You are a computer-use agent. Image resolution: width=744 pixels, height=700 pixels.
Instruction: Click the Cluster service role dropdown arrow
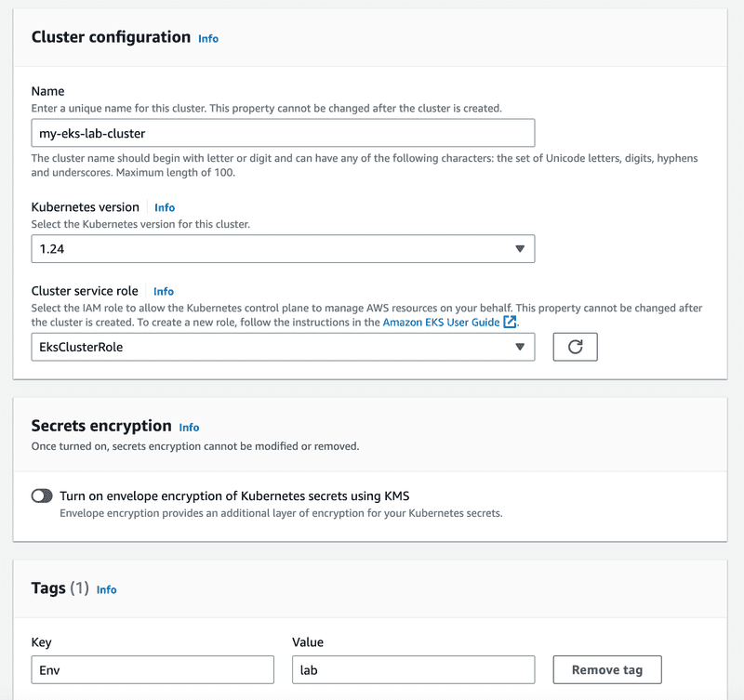[520, 347]
